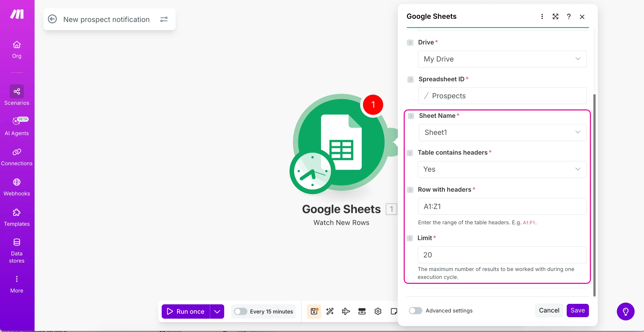
Task: Toggle the Every 15 minutes scheduling switch
Action: click(241, 311)
